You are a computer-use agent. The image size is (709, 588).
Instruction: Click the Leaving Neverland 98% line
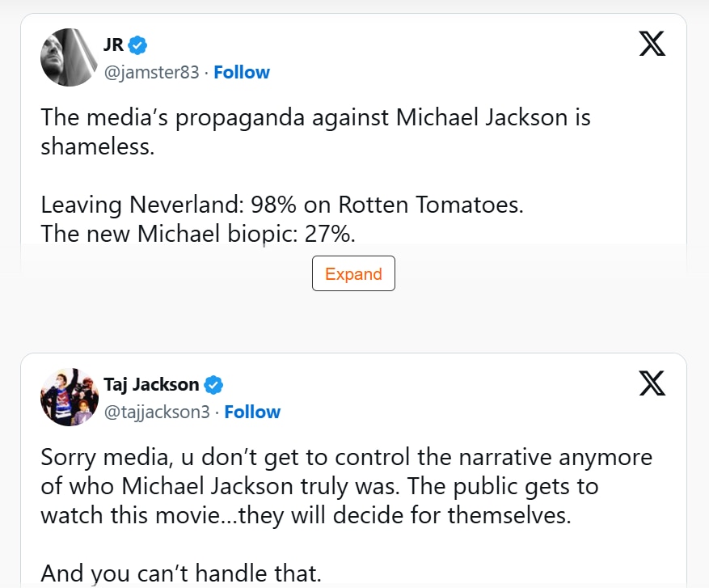click(x=282, y=205)
